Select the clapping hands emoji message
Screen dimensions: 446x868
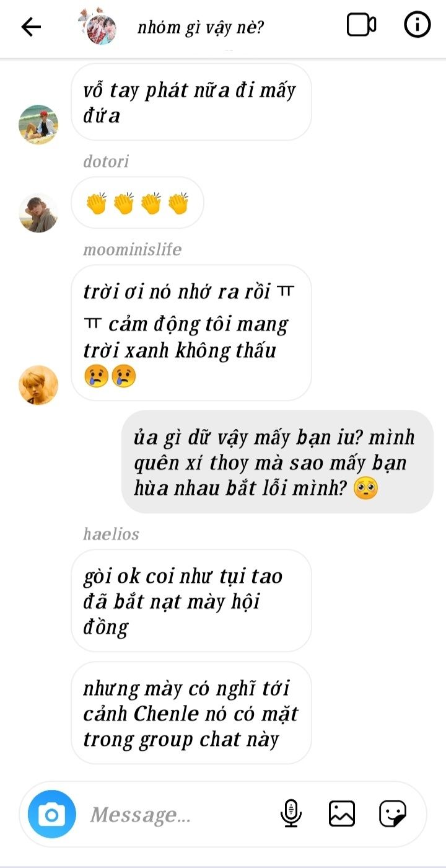138,203
